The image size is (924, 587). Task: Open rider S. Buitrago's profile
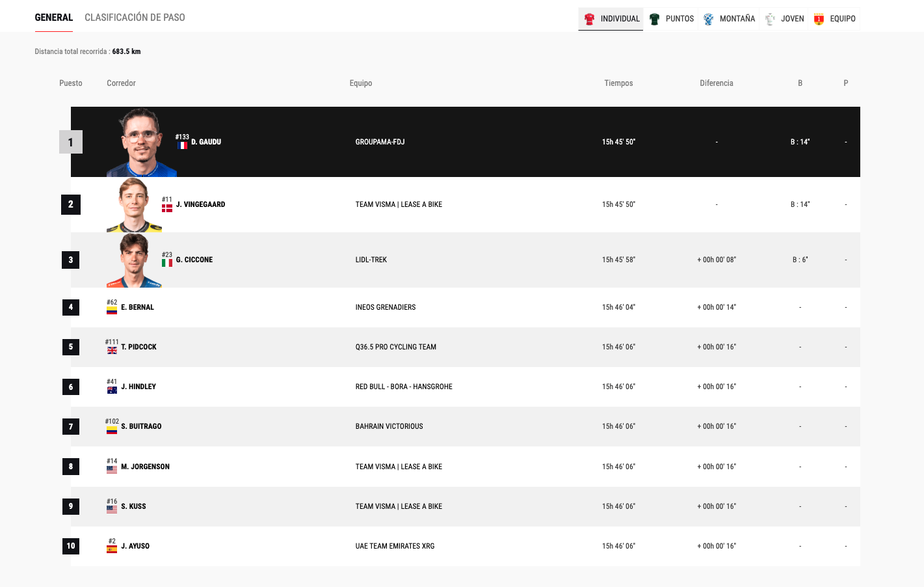point(141,426)
